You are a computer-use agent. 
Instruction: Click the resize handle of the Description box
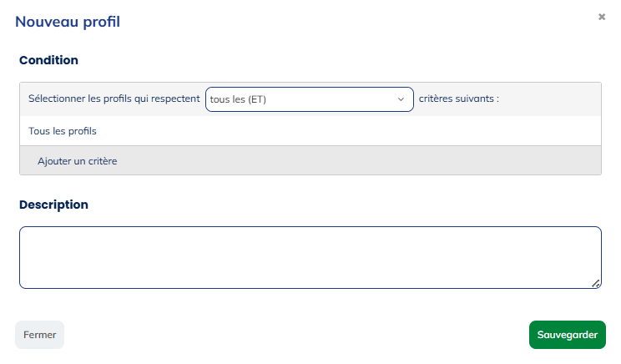(x=596, y=284)
